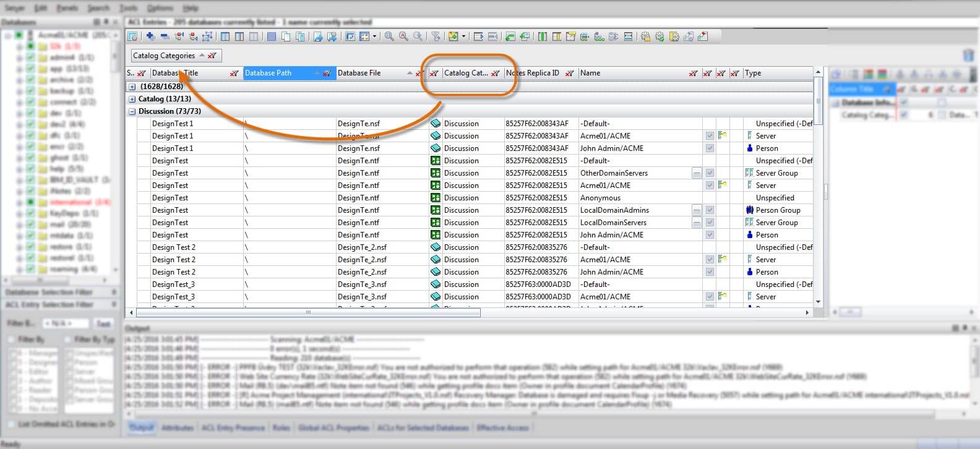
Task: Click the blue plus toolbar icon
Action: [150, 36]
